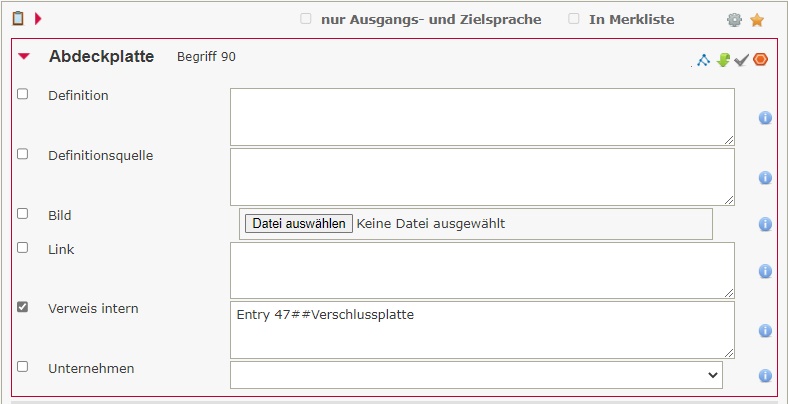This screenshot has width=788, height=404.
Task: Click the Link text field
Action: [x=482, y=270]
